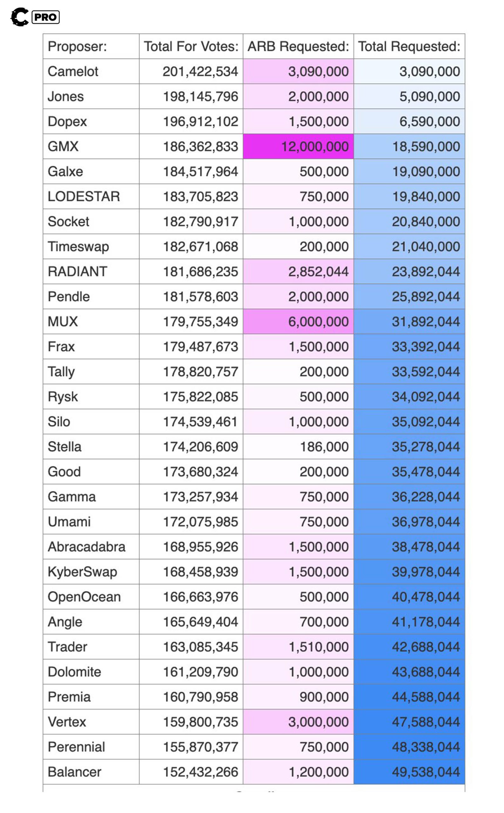
Task: Click the magenta 12,000,000 GMX cell
Action: pyautogui.click(x=315, y=146)
